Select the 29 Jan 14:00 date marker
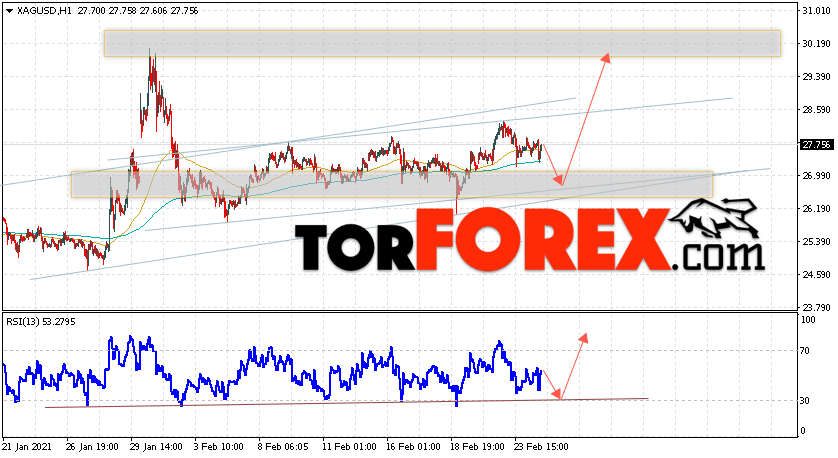The width and height of the screenshot is (838, 458). point(157,447)
